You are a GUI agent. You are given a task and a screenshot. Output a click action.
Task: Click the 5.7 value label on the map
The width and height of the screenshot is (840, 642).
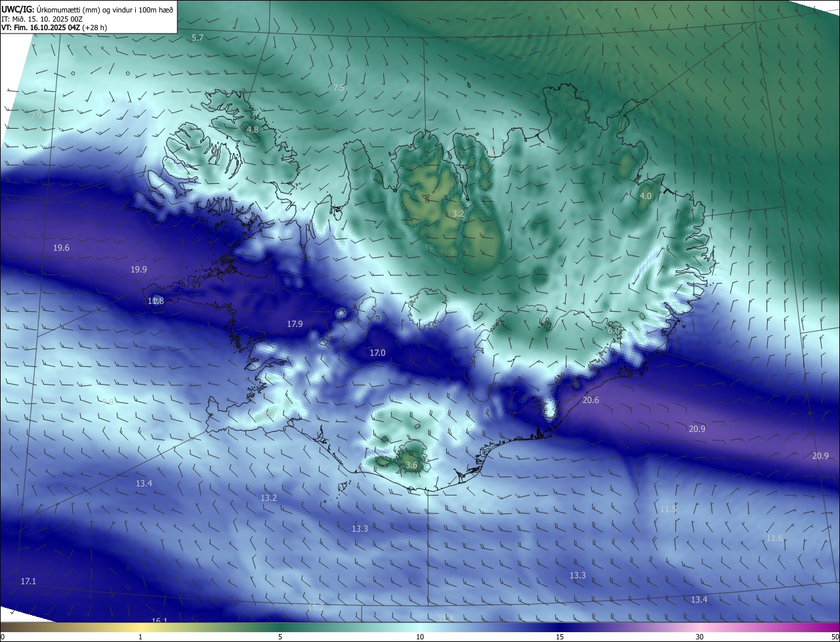tap(197, 38)
